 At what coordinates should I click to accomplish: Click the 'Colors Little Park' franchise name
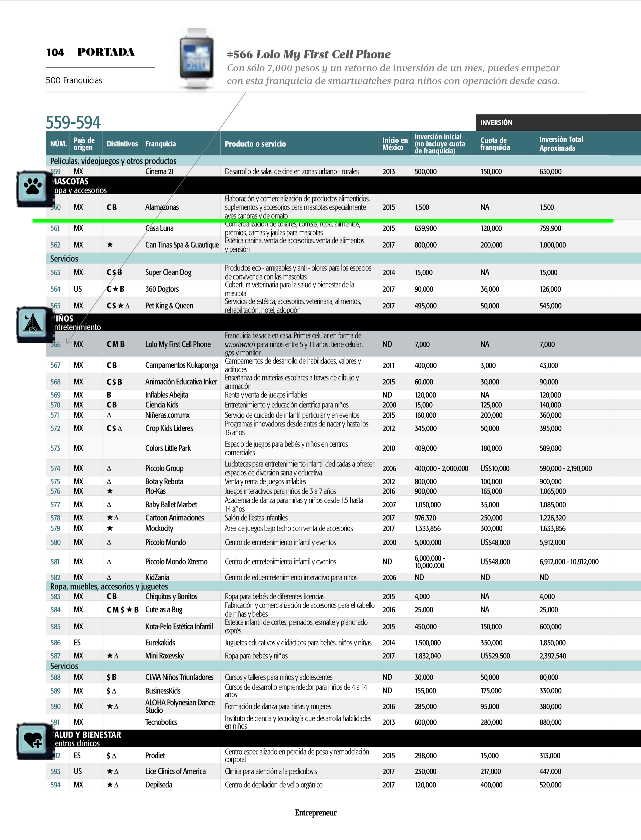coord(168,448)
